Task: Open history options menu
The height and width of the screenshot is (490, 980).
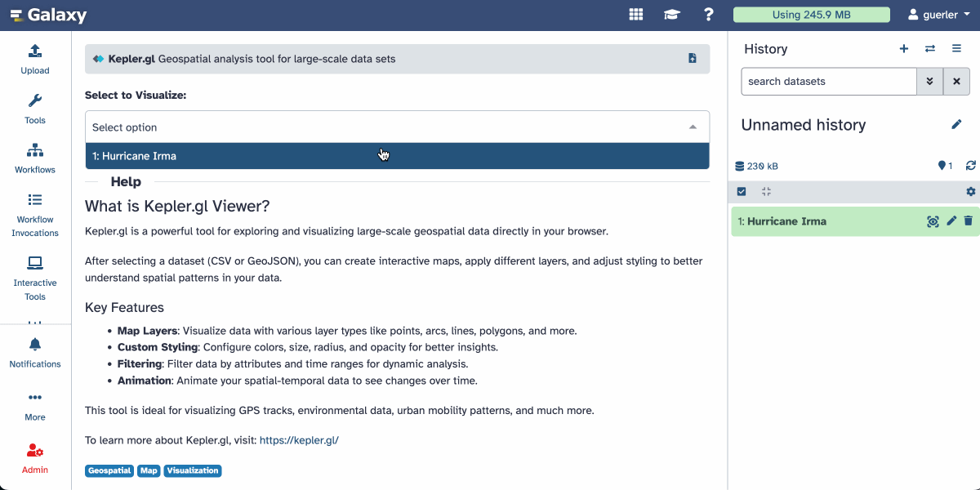Action: [956, 49]
